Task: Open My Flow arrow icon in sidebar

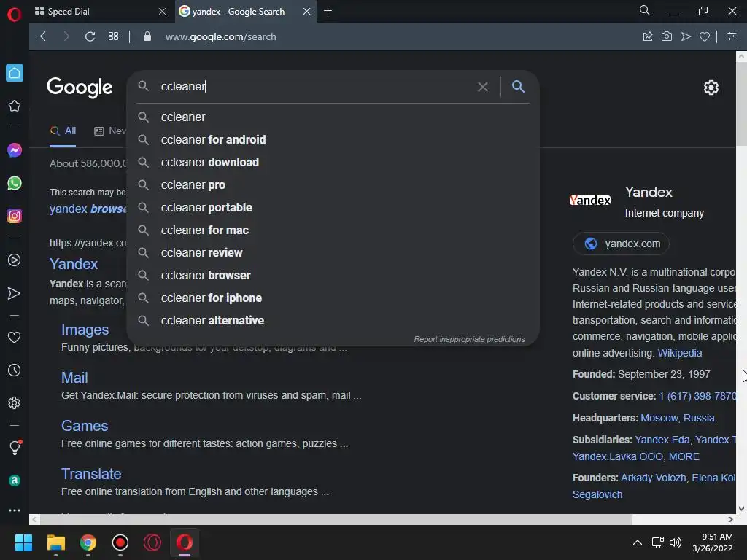Action: click(15, 293)
